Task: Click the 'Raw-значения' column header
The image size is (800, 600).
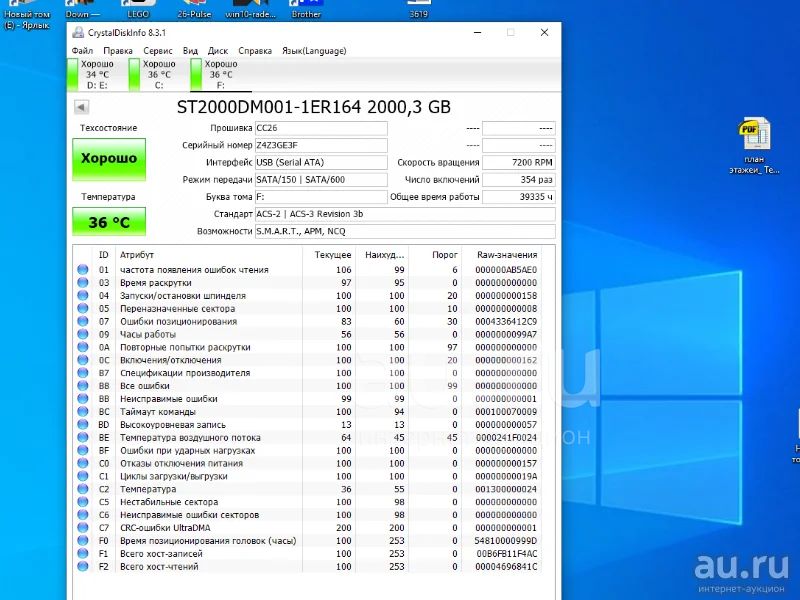Action: point(507,255)
